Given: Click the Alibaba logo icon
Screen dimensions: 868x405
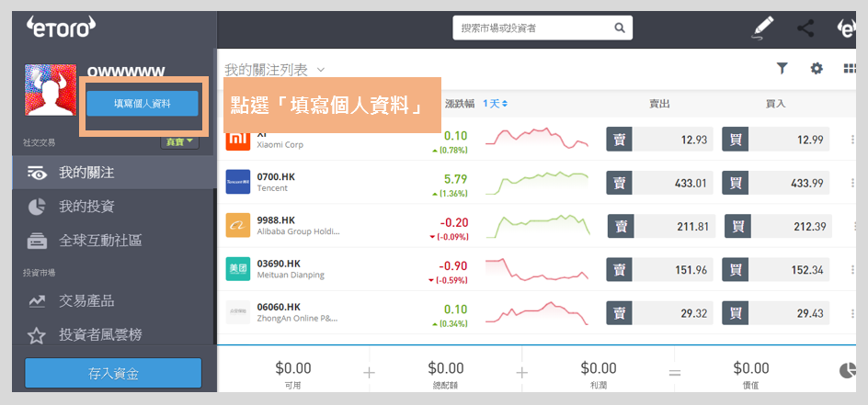Looking at the screenshot, I should click(x=238, y=225).
